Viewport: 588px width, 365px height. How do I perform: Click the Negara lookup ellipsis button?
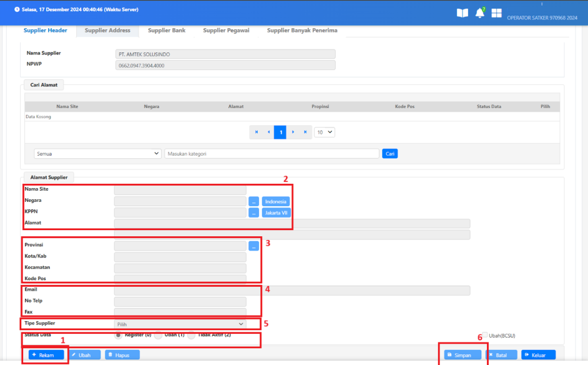(253, 201)
